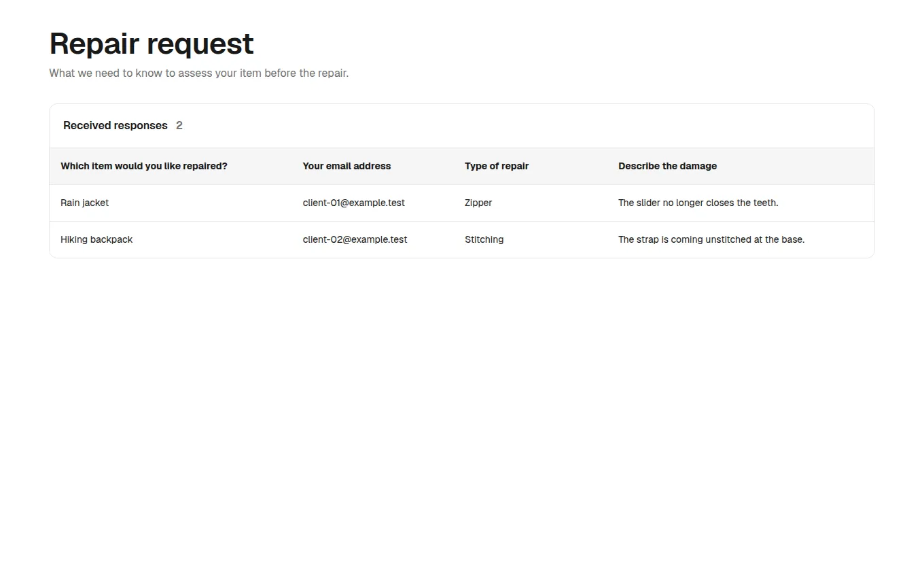
Task: Click 'The strap is coming unstitched at the base.'
Action: coord(711,239)
